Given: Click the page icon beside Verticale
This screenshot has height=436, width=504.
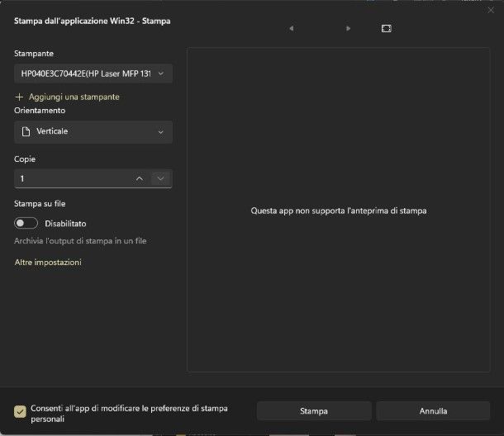Looking at the screenshot, I should point(26,132).
